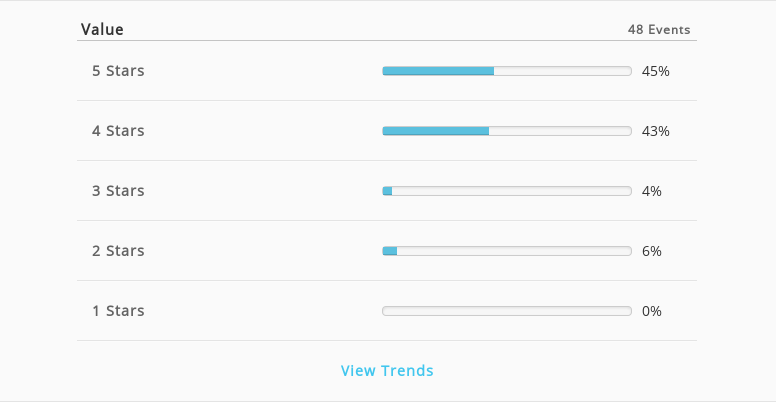Click the 48 Events count label
776x402 pixels.
tap(659, 30)
